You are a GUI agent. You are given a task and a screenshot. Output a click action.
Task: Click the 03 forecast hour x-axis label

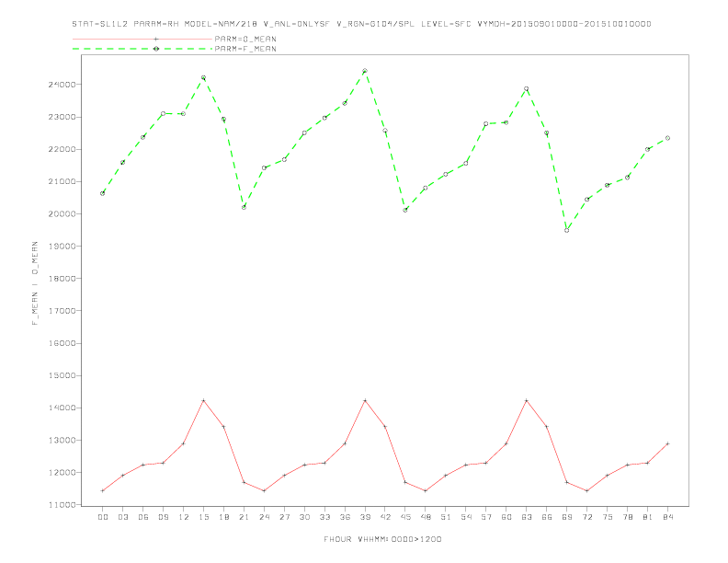point(122,517)
